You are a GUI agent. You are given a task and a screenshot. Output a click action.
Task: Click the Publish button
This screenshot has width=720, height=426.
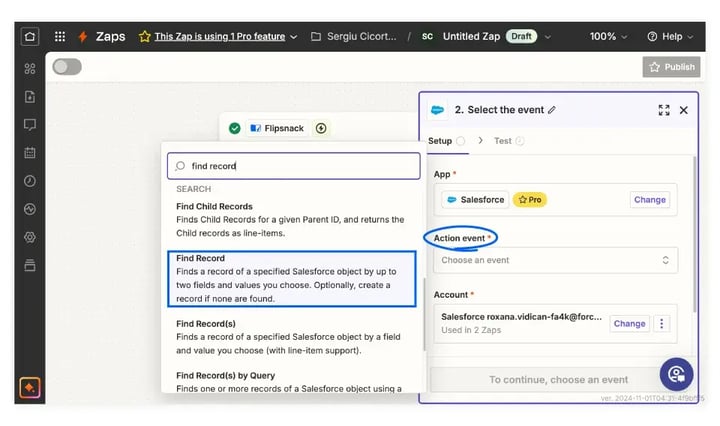(671, 67)
